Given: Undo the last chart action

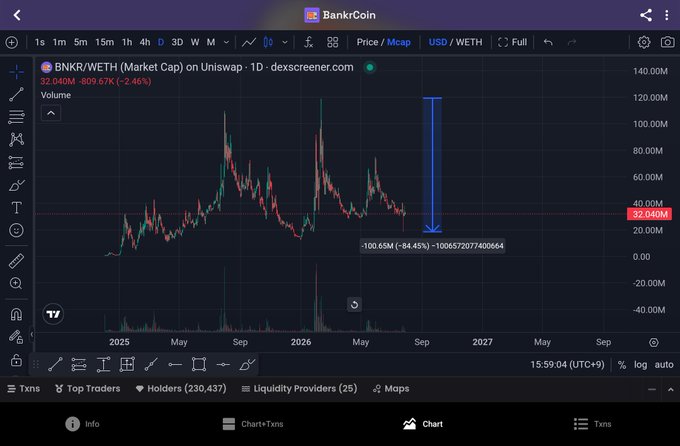Looking at the screenshot, I should pyautogui.click(x=548, y=42).
